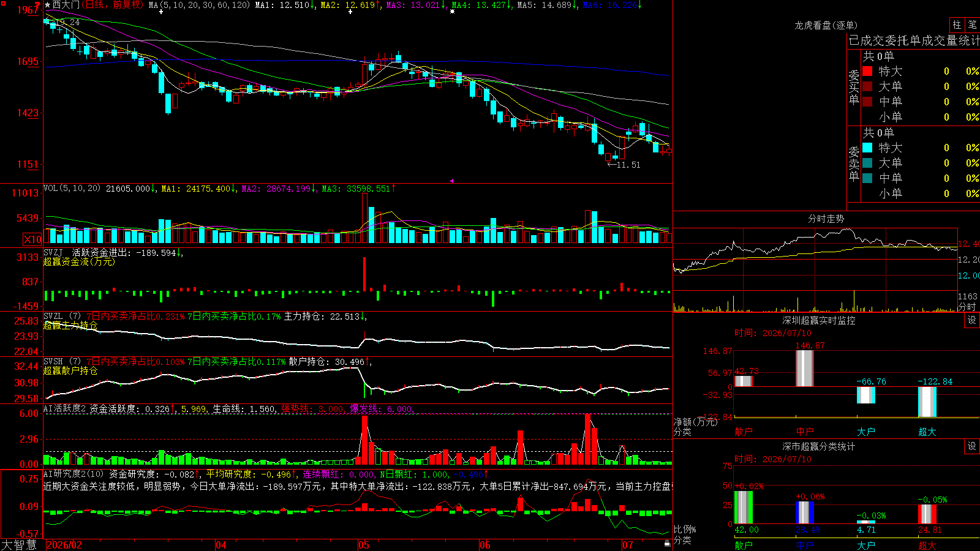Click the SVZJ 活跃资金进出 indicator label
Screen dimensions: 980x551
113,252
